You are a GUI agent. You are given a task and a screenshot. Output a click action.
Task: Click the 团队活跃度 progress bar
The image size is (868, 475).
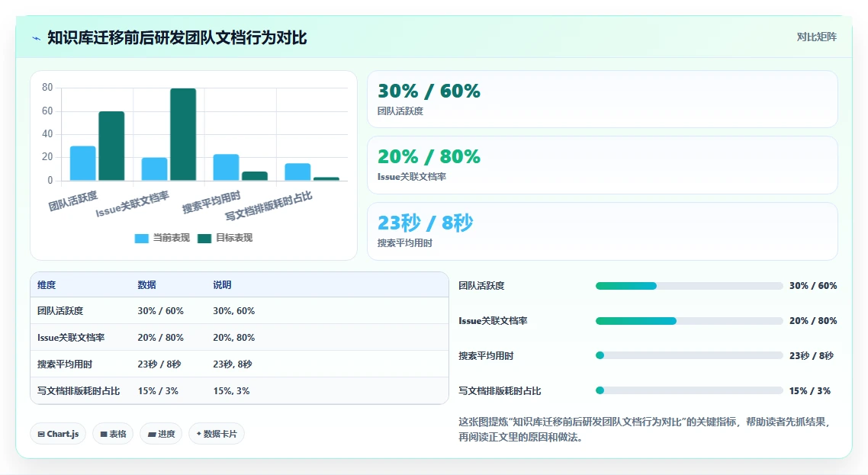click(690, 286)
